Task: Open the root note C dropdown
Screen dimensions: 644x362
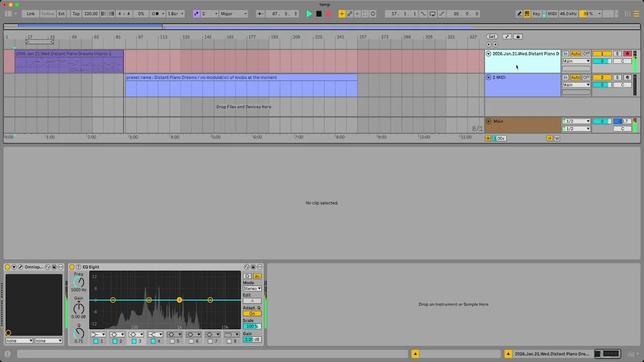Action: [x=210, y=14]
